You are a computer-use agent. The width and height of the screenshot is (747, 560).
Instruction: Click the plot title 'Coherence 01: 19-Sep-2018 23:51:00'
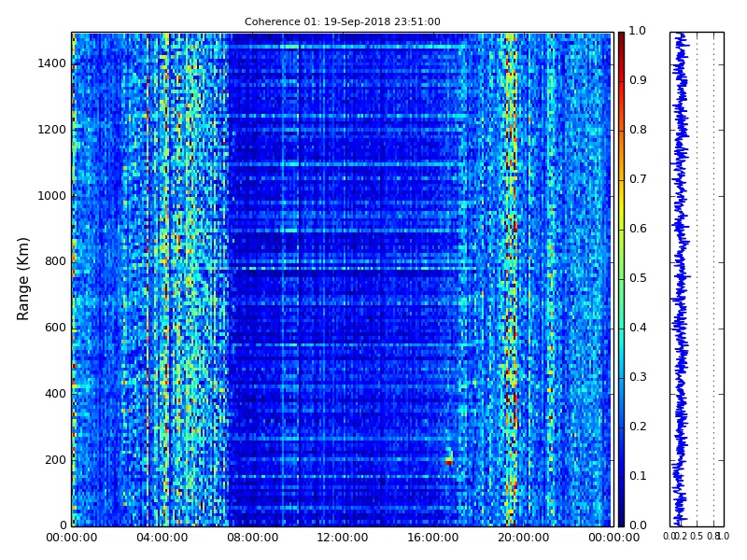coord(342,21)
